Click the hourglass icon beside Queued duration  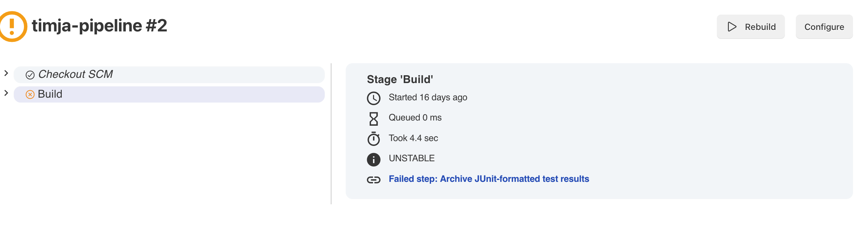click(373, 117)
